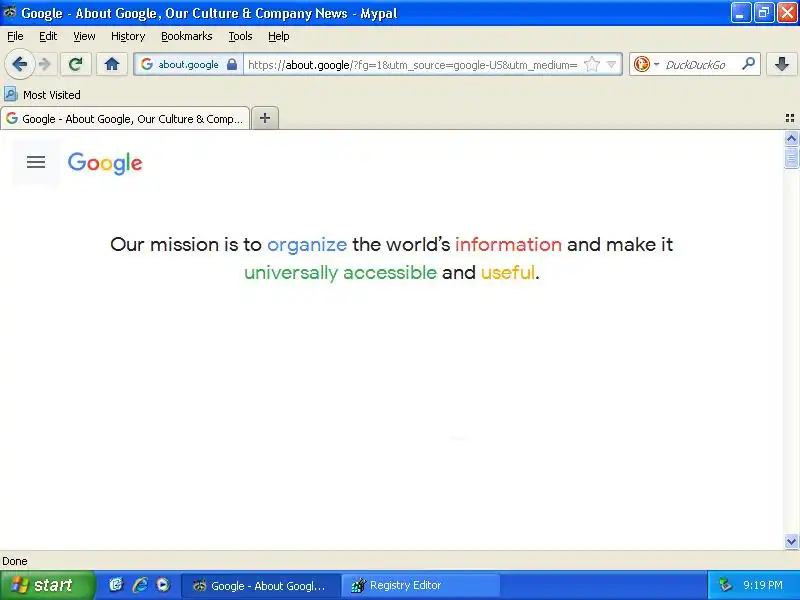
Task: Click the magnifying glass search button
Action: pyautogui.click(x=748, y=64)
